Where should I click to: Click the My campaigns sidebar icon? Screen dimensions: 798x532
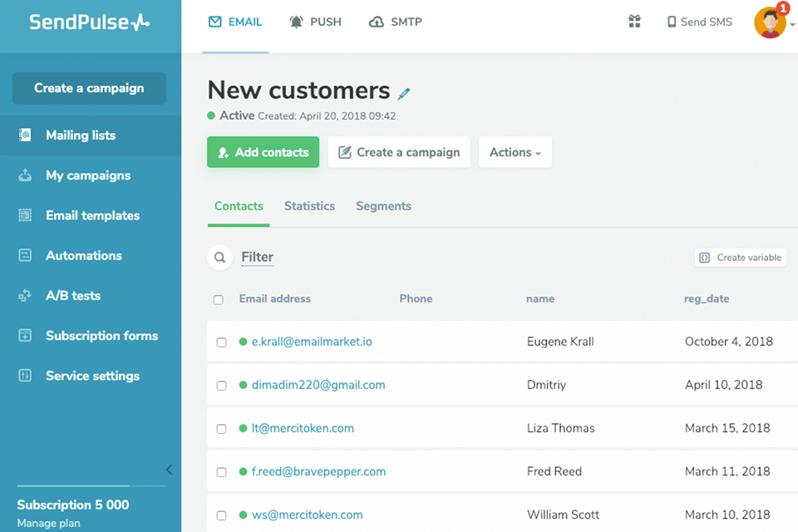pyautogui.click(x=25, y=175)
